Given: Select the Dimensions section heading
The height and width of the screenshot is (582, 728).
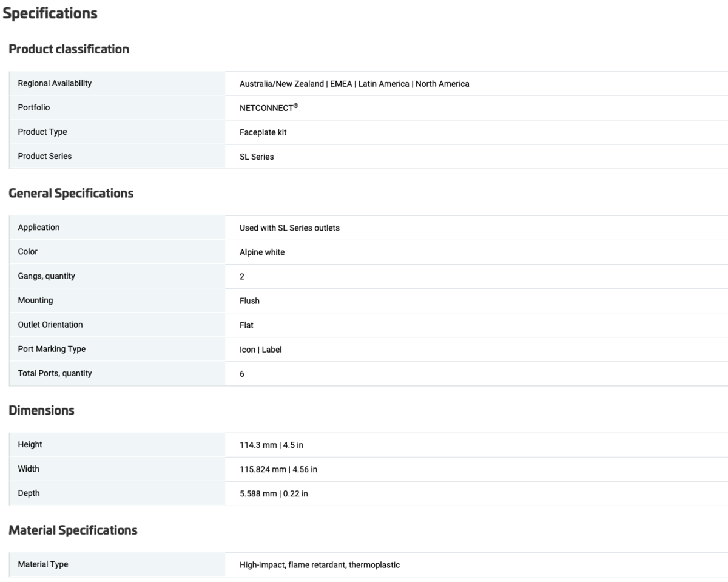Looking at the screenshot, I should coord(42,410).
